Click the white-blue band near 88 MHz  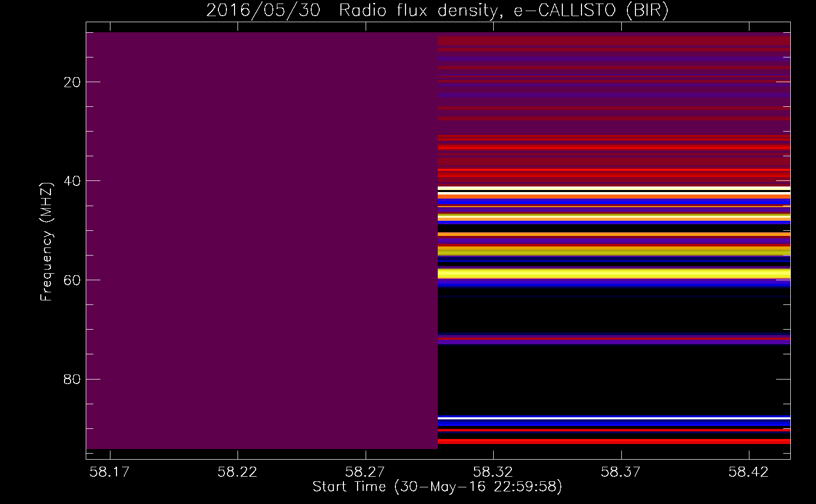pos(614,418)
